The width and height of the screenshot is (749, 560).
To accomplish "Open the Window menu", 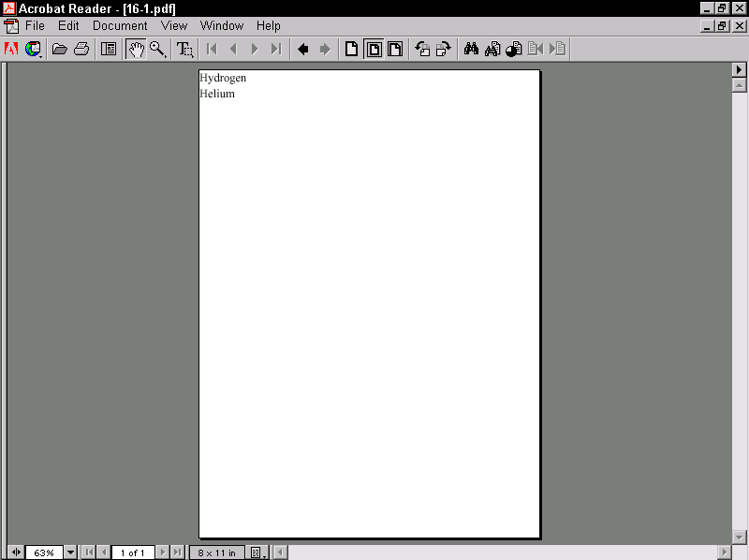I will 221,26.
